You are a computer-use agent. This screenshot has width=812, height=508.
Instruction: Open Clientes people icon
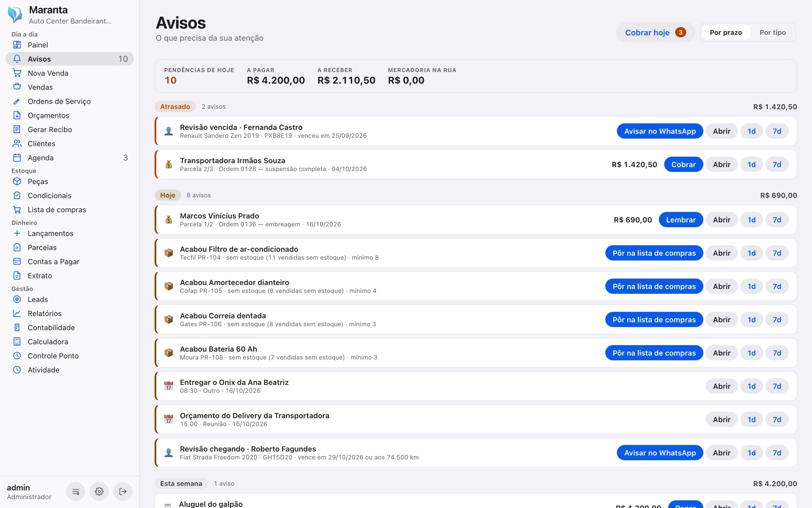tap(17, 143)
